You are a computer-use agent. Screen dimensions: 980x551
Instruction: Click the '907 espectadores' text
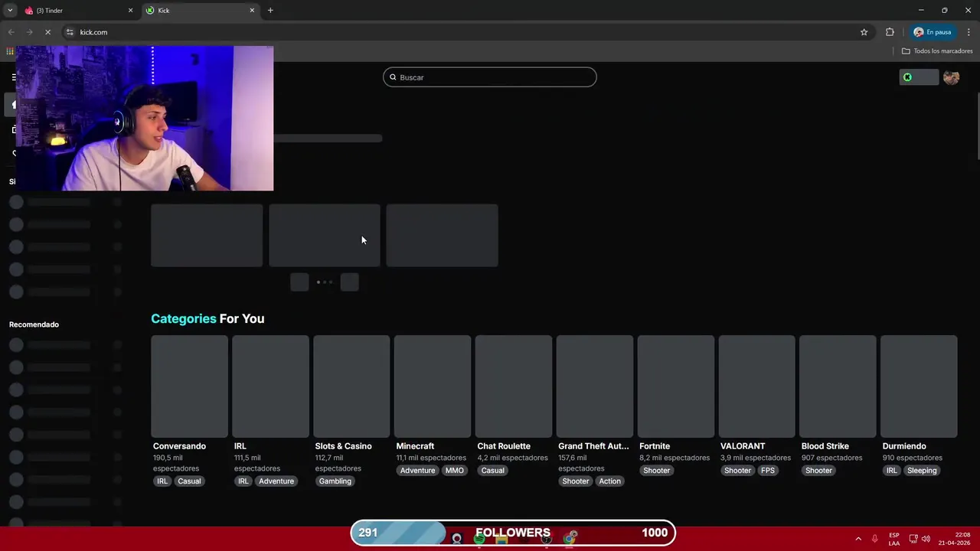[831, 458]
